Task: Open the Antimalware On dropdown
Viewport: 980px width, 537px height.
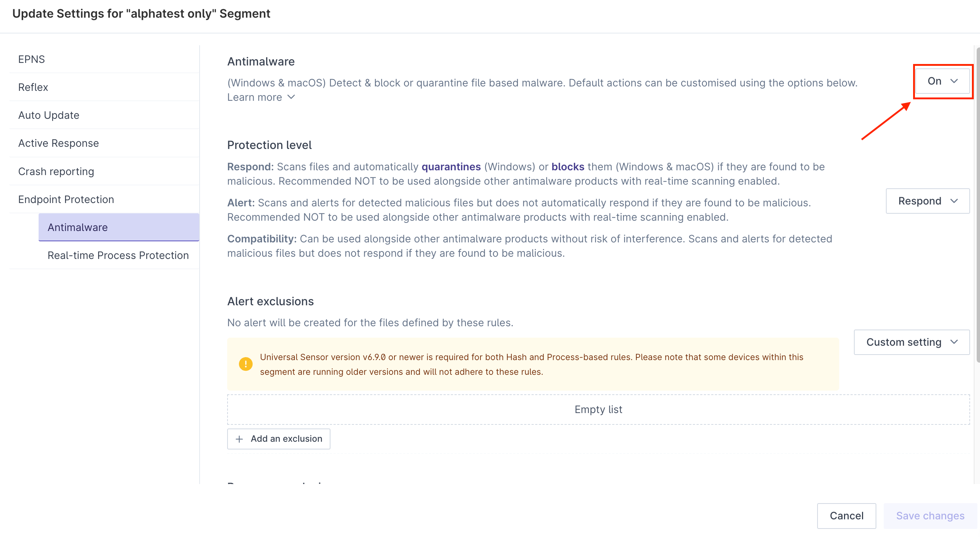Action: click(x=943, y=81)
